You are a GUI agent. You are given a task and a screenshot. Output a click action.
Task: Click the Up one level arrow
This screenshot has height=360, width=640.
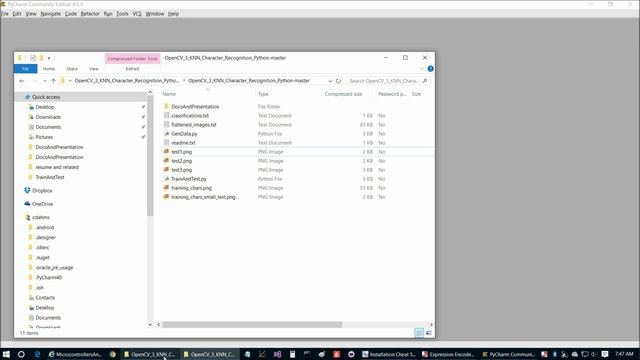tap(53, 81)
